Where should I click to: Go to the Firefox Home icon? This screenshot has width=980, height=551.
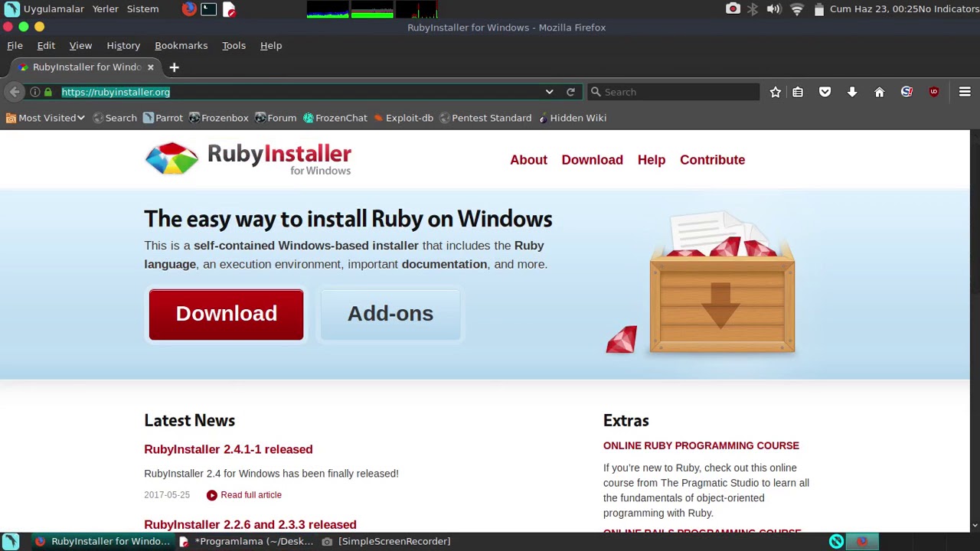click(879, 92)
